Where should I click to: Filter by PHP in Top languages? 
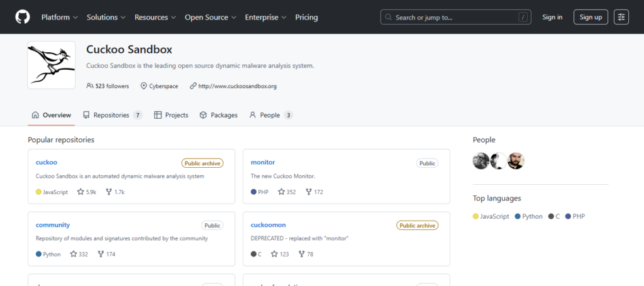point(575,216)
